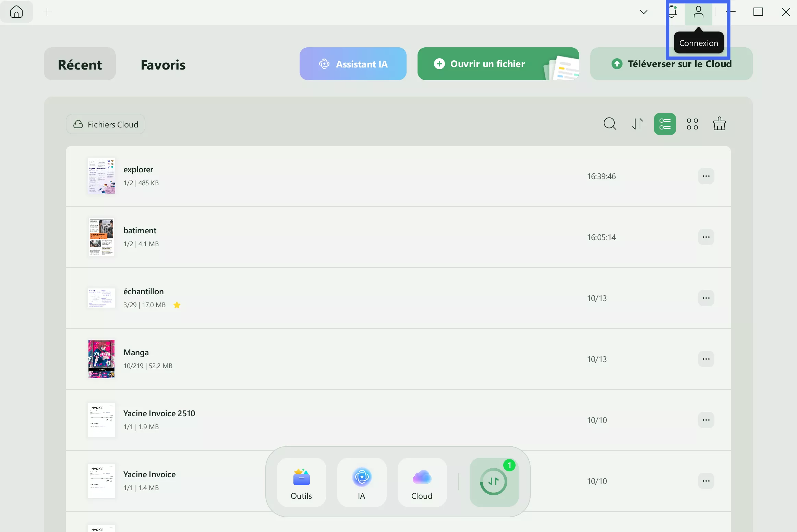Switch to the Favoris tab

(x=163, y=64)
